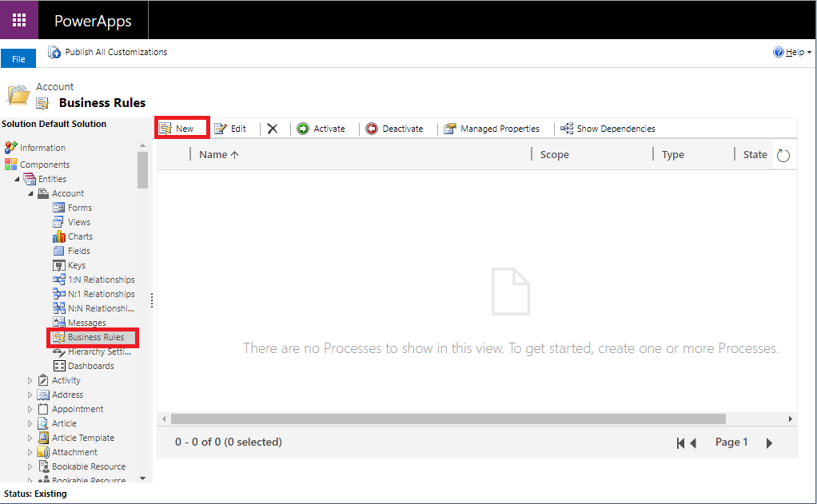Expand the Address entity node

coord(30,395)
